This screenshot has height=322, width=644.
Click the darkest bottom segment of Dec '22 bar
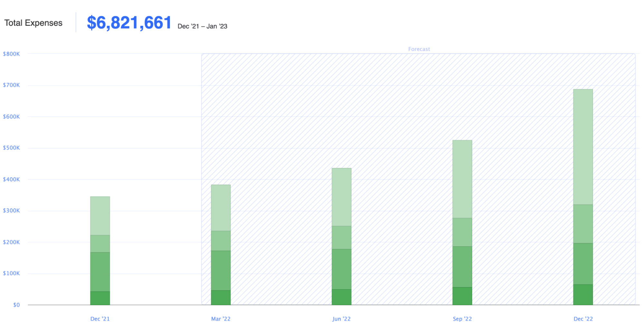(583, 294)
